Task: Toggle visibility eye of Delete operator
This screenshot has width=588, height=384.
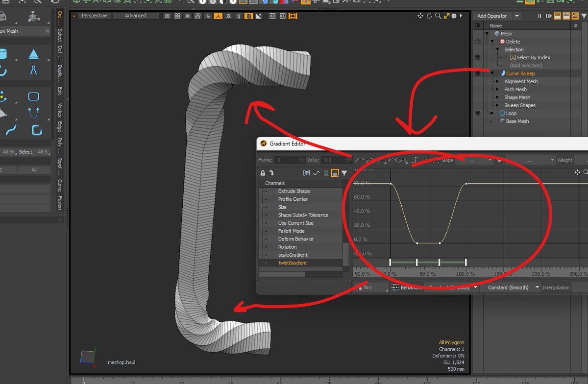Action: (x=478, y=42)
